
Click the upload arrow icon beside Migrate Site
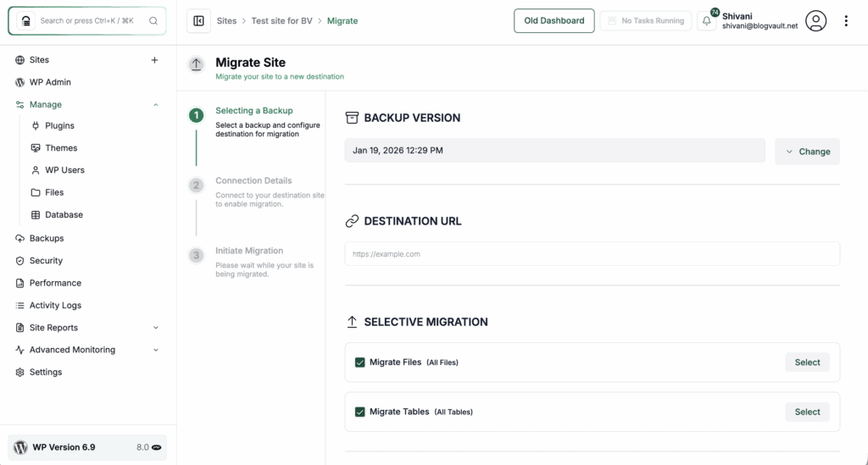pyautogui.click(x=196, y=64)
